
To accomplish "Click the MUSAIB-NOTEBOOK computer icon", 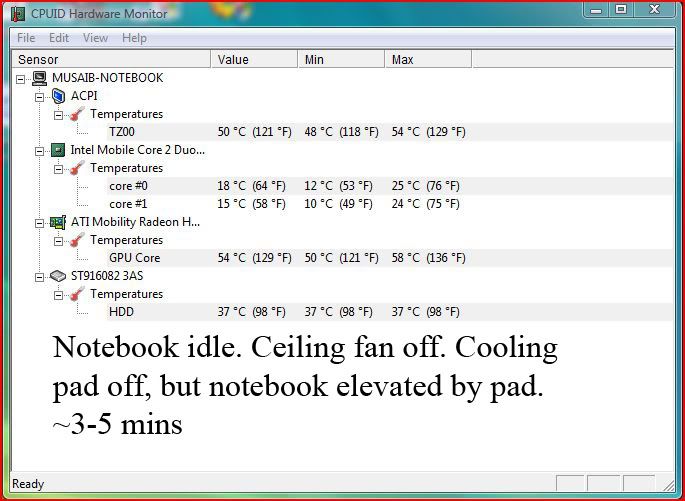I will tap(40, 78).
